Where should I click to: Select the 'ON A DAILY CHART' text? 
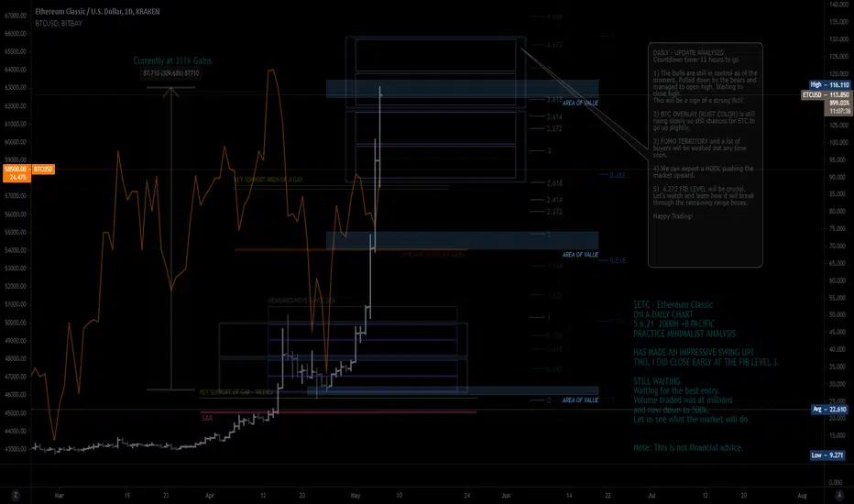pyautogui.click(x=663, y=314)
